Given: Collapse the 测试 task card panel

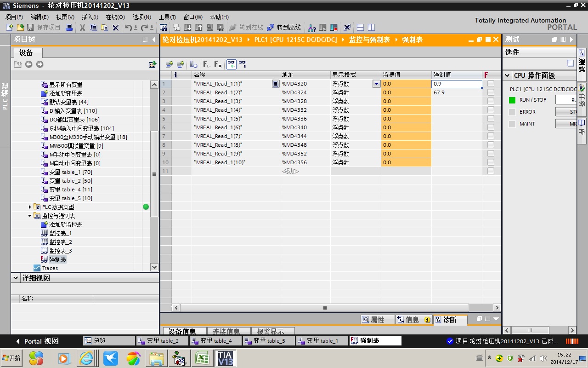Looking at the screenshot, I should point(571,40).
